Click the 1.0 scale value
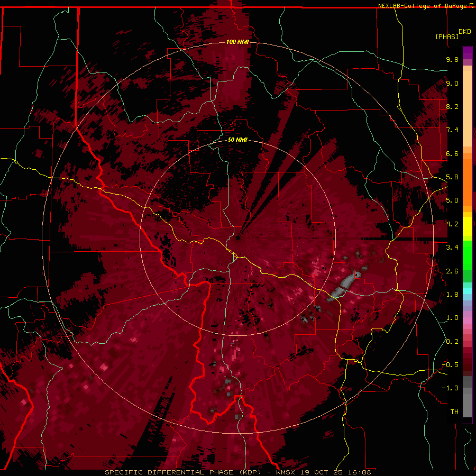Viewport: 476px width, 476px height. [x=452, y=318]
